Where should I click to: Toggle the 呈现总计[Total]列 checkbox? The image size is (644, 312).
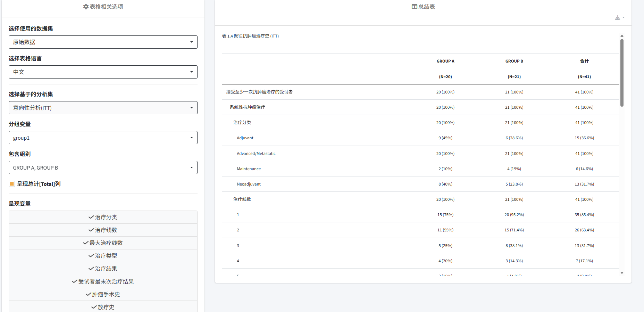click(x=12, y=184)
